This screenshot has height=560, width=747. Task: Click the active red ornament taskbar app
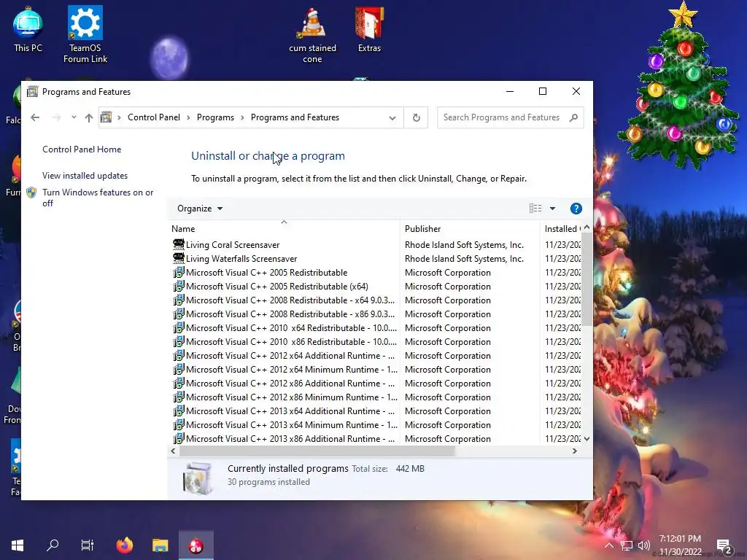[x=196, y=545]
